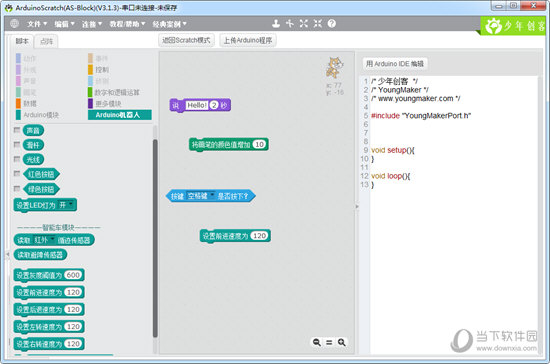Tick the checkbox beside 红色按钮 block

click(x=16, y=174)
